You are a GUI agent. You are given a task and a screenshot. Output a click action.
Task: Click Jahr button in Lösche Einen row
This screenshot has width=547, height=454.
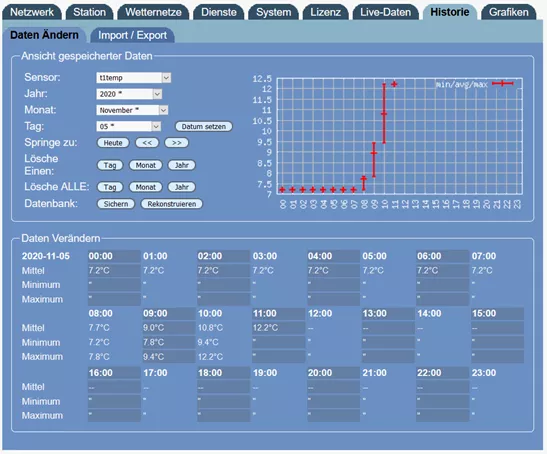click(x=182, y=165)
